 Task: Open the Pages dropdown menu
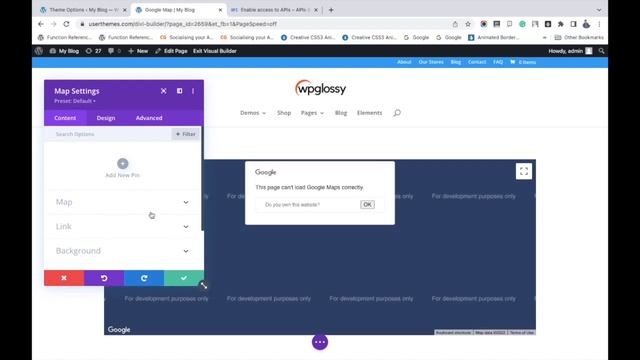(x=312, y=113)
